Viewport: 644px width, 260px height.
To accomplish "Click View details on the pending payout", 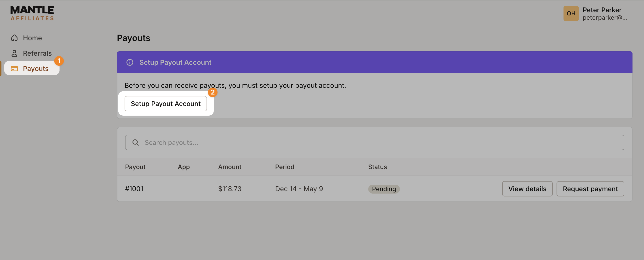I will click(x=527, y=189).
